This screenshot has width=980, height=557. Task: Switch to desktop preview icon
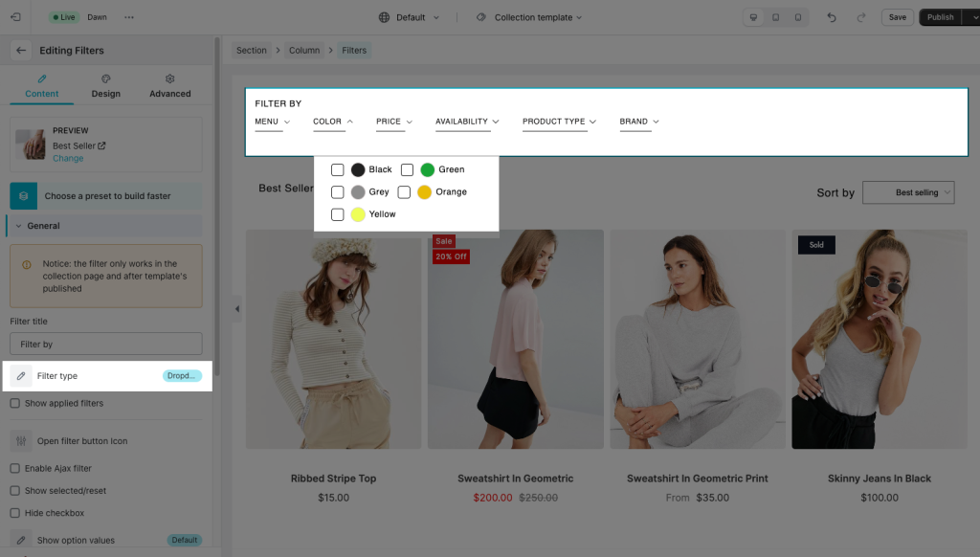click(754, 17)
